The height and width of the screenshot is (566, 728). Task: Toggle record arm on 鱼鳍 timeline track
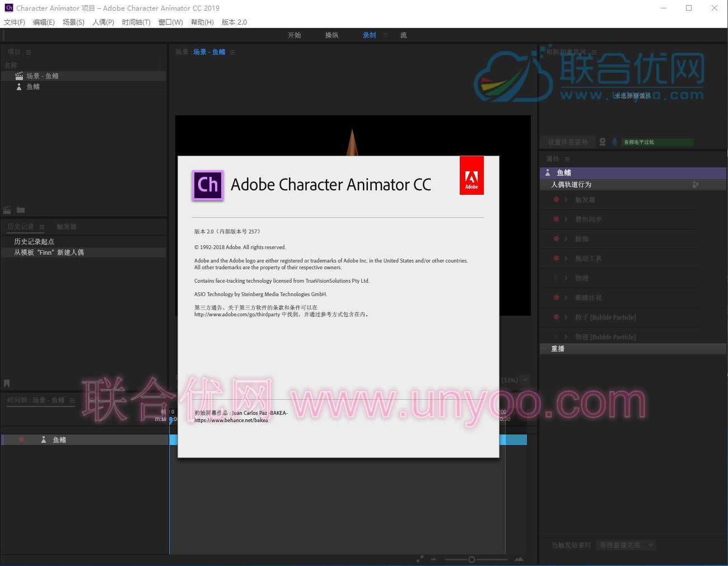(x=22, y=440)
